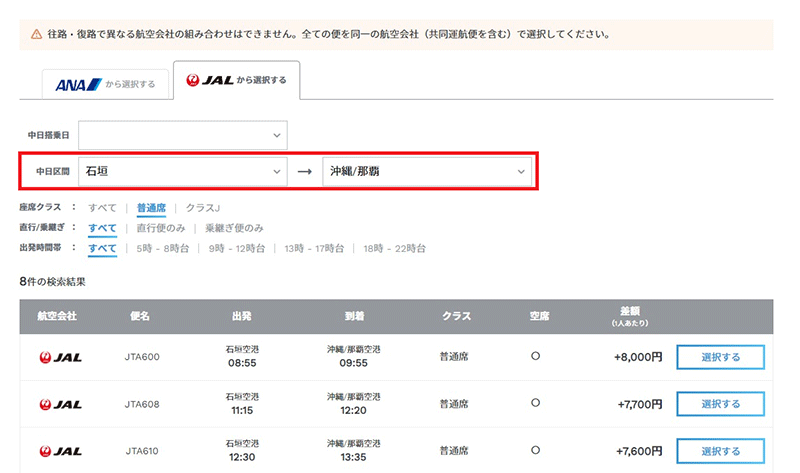Switch to the ANA selection tab
The height and width of the screenshot is (473, 800).
click(105, 84)
